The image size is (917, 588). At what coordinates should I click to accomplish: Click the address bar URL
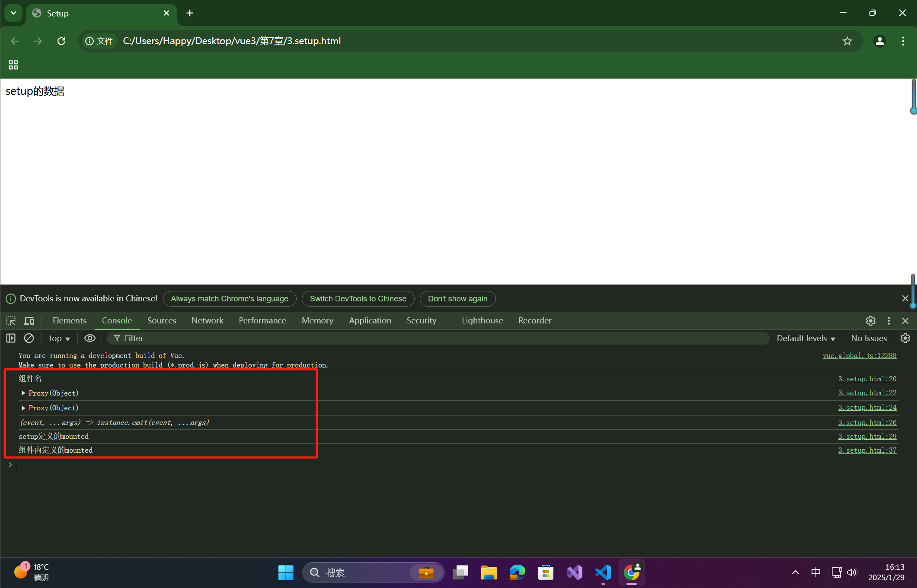pos(232,41)
